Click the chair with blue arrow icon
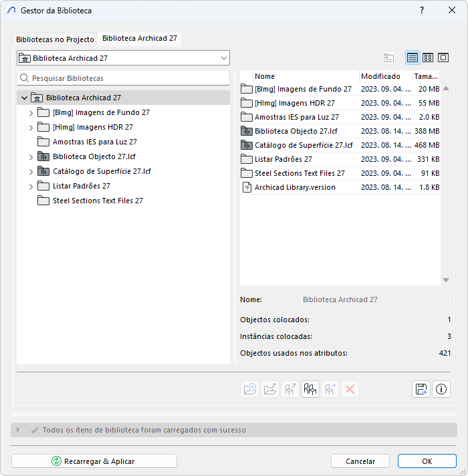Image resolution: width=468 pixels, height=476 pixels. 330,389
